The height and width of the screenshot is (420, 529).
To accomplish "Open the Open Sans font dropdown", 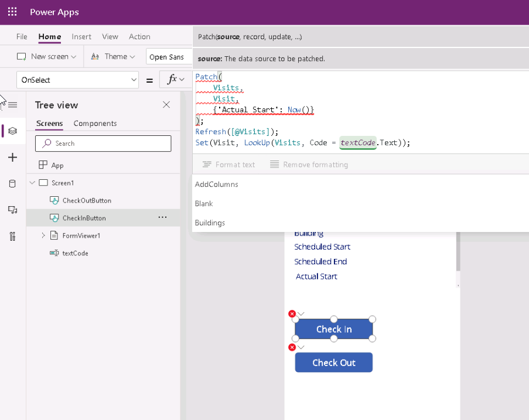I will (x=169, y=57).
